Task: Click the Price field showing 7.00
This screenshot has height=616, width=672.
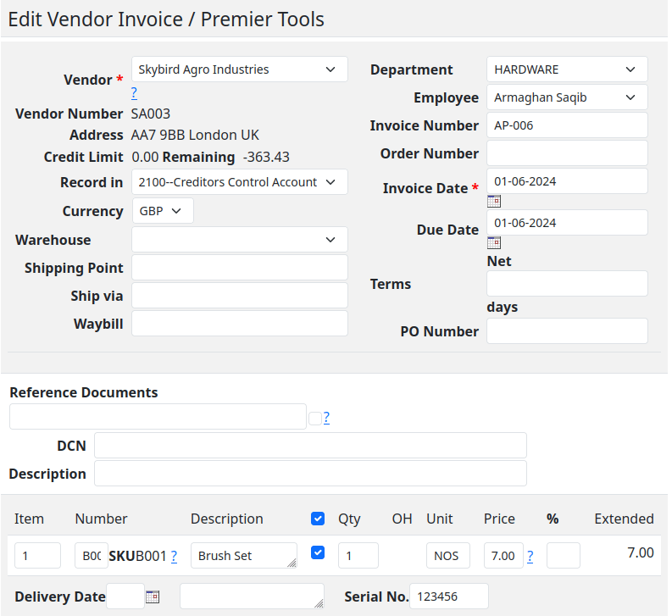Action: [503, 556]
